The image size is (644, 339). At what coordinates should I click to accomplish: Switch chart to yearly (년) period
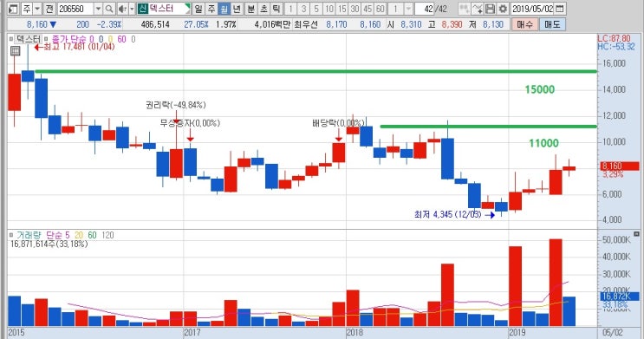[x=237, y=9]
